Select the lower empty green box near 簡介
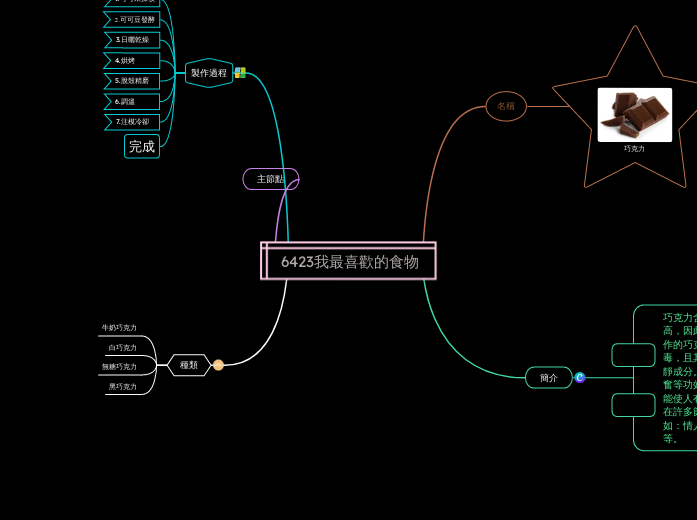 [633, 405]
